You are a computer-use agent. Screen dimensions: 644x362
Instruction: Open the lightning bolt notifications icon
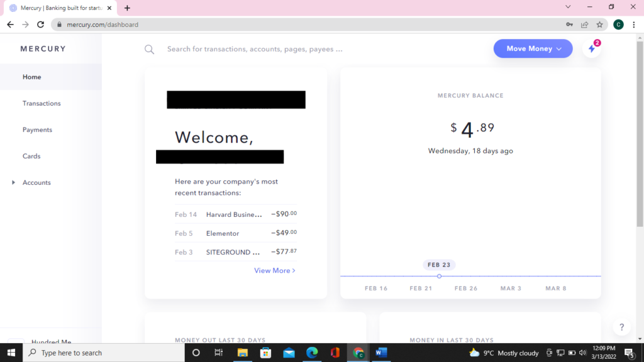[592, 48]
